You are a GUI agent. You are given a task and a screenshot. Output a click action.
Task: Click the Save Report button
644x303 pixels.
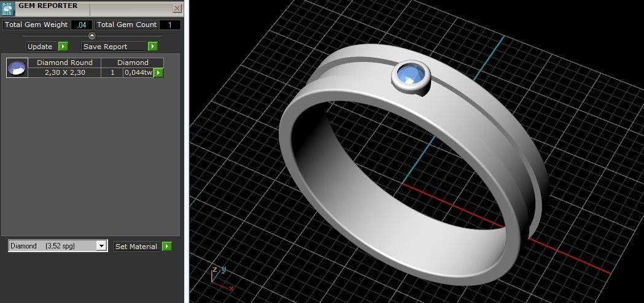coord(115,47)
